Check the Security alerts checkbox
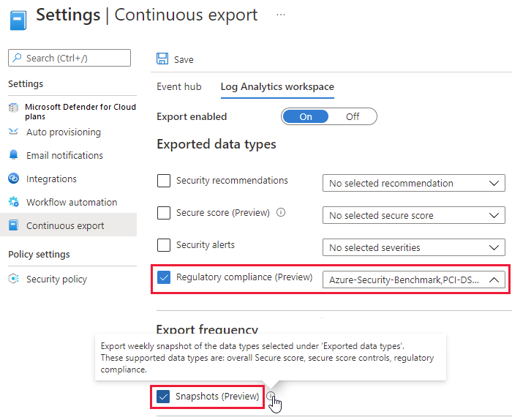 coord(164,245)
